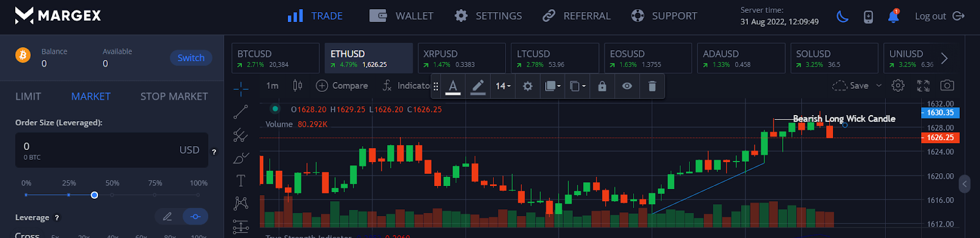The height and width of the screenshot is (238, 980).
Task: Open the WALLET menu
Action: pos(402,16)
